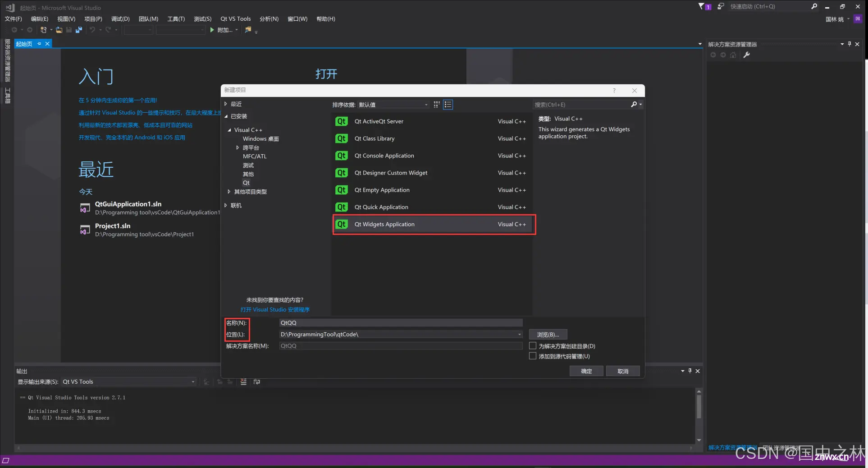Click the notifications flag icon

click(702, 6)
